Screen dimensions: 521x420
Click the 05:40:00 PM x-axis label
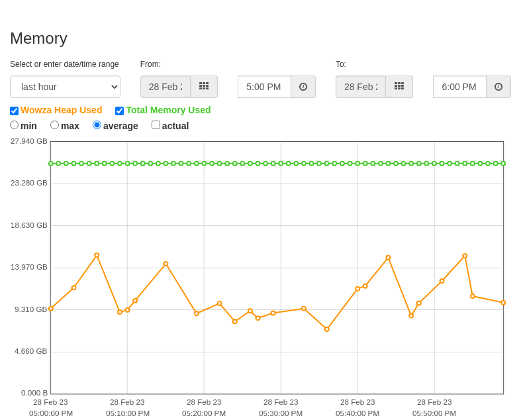pos(357,413)
